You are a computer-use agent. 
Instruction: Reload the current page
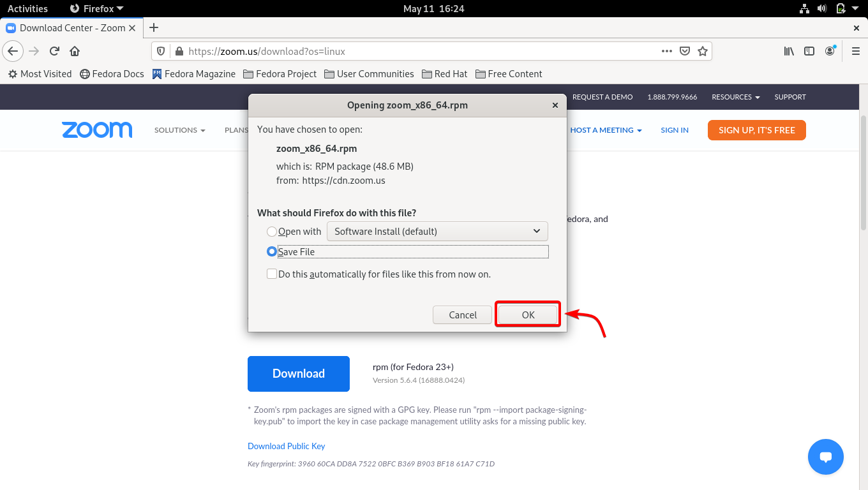[x=54, y=51]
